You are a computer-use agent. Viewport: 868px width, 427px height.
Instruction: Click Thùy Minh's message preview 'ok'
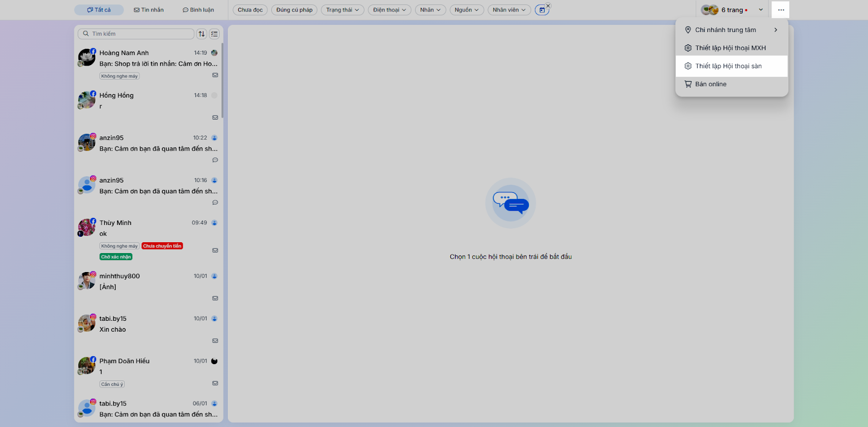(x=103, y=234)
